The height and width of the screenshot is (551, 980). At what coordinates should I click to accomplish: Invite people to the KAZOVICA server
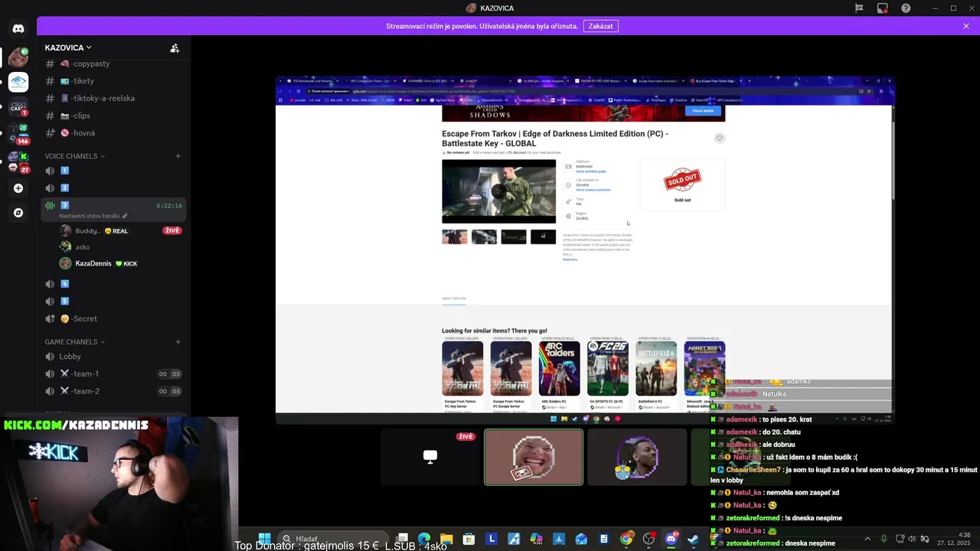[175, 48]
